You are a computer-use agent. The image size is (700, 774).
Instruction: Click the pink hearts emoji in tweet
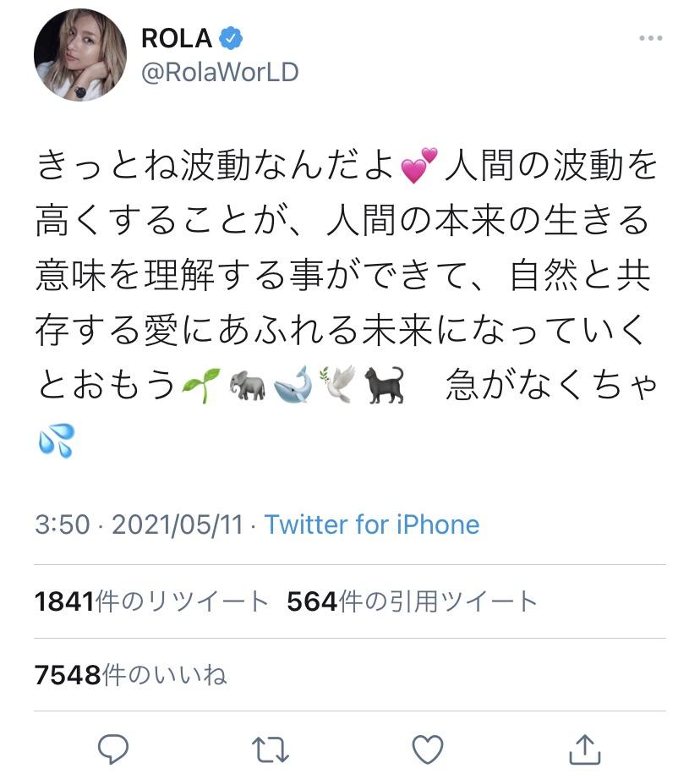pos(418,165)
